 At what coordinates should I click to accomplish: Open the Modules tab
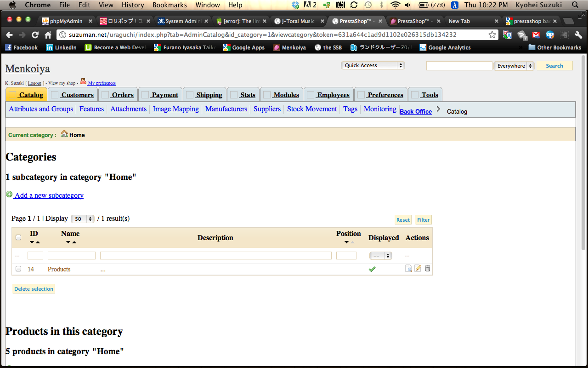pos(282,94)
